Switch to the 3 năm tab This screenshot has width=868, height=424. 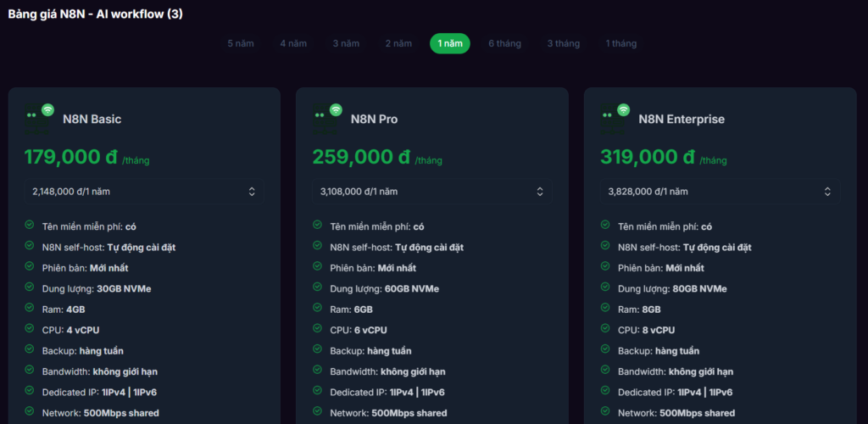point(346,43)
